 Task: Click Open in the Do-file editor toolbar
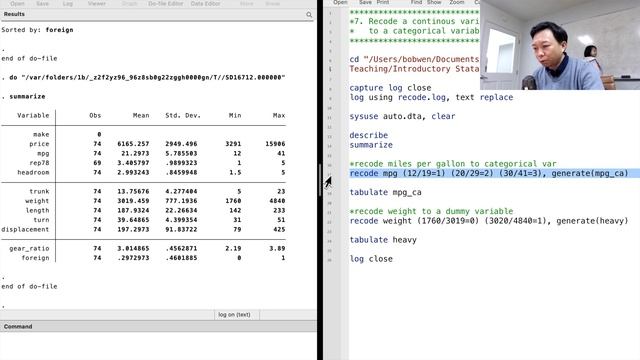(x=340, y=2)
